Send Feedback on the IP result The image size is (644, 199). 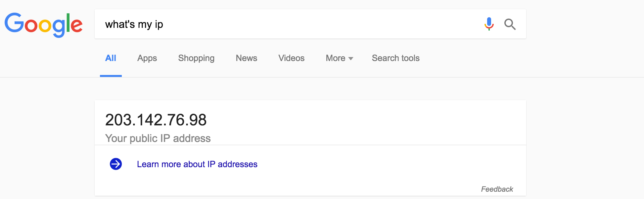coord(497,189)
